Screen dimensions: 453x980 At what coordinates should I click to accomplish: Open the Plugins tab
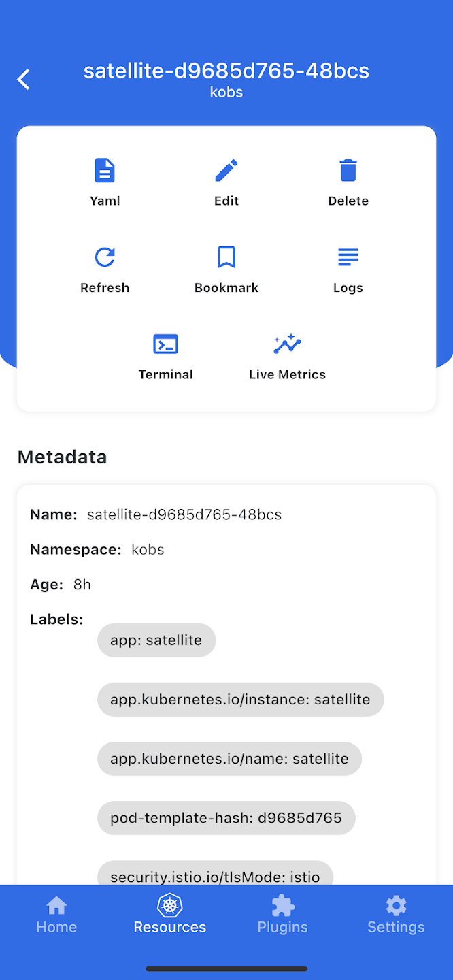(x=282, y=915)
